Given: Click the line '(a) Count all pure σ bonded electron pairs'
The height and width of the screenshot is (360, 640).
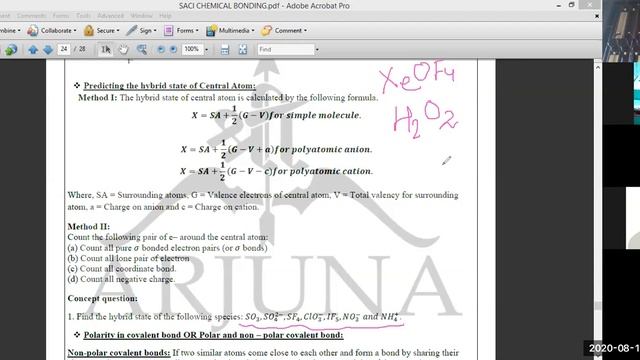Looking at the screenshot, I should (x=167, y=248).
